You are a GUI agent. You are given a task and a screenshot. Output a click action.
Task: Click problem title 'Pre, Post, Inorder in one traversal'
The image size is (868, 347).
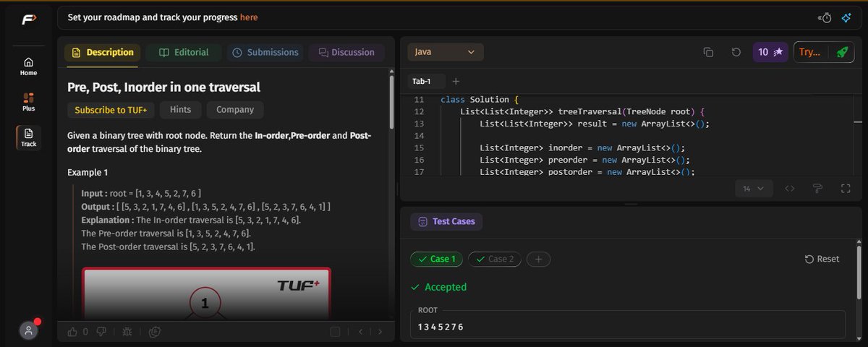pos(163,87)
